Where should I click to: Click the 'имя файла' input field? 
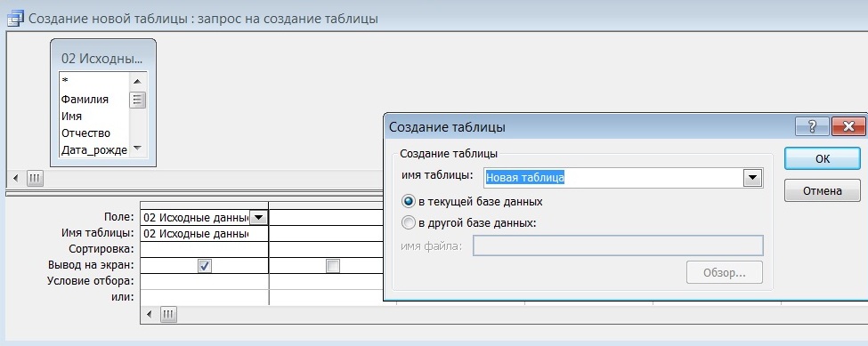(x=618, y=245)
